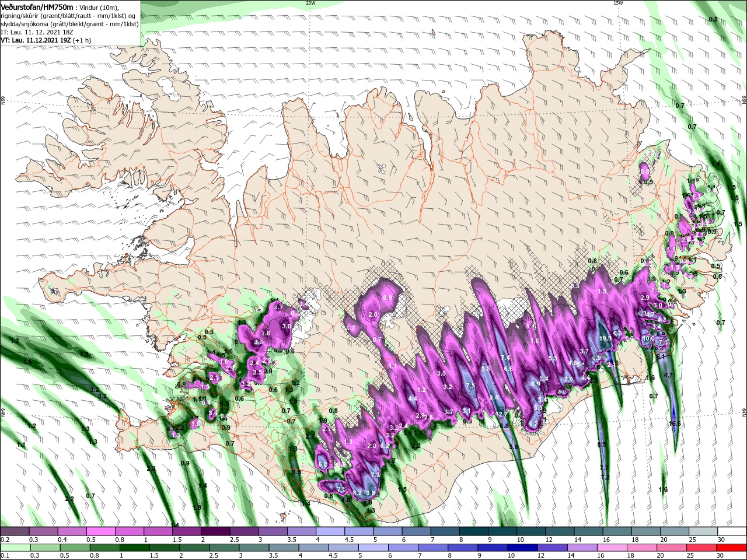Pick the darkest purple legend swatch labeled 2
This screenshot has height=560, width=747.
215,531
